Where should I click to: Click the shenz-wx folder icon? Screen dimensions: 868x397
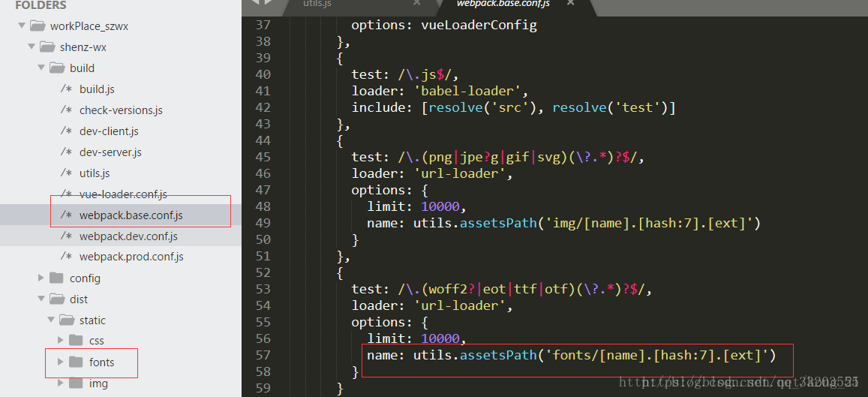pyautogui.click(x=47, y=47)
